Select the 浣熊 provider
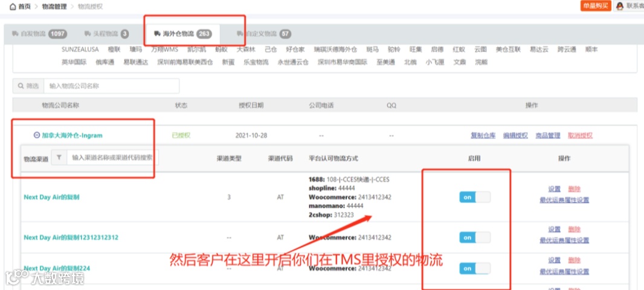644x290 pixels. point(481,62)
